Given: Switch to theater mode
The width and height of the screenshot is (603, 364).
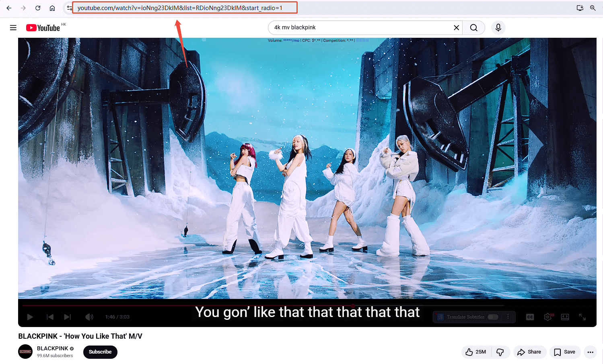Looking at the screenshot, I should [x=565, y=317].
